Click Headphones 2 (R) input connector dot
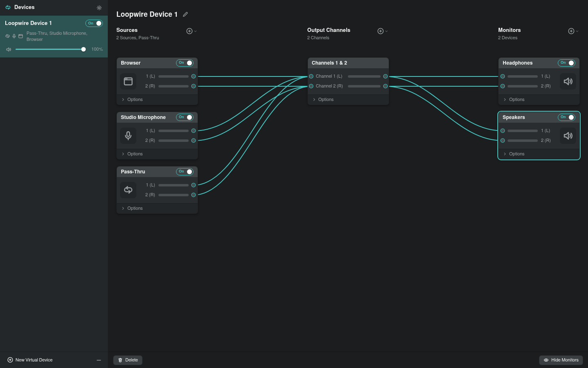Image resolution: width=588 pixels, height=368 pixels. pos(503,86)
